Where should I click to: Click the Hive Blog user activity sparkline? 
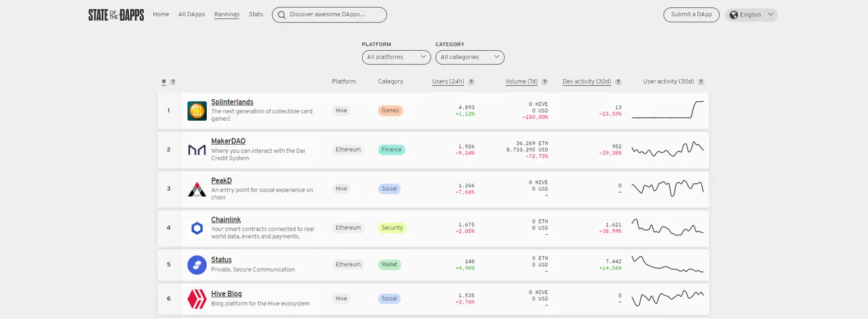667,298
